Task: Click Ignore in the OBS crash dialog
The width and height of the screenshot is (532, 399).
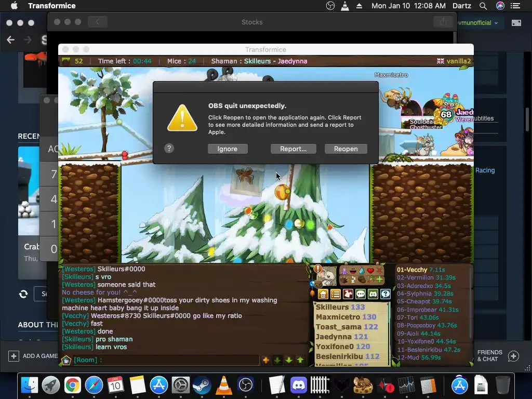Action: click(228, 149)
